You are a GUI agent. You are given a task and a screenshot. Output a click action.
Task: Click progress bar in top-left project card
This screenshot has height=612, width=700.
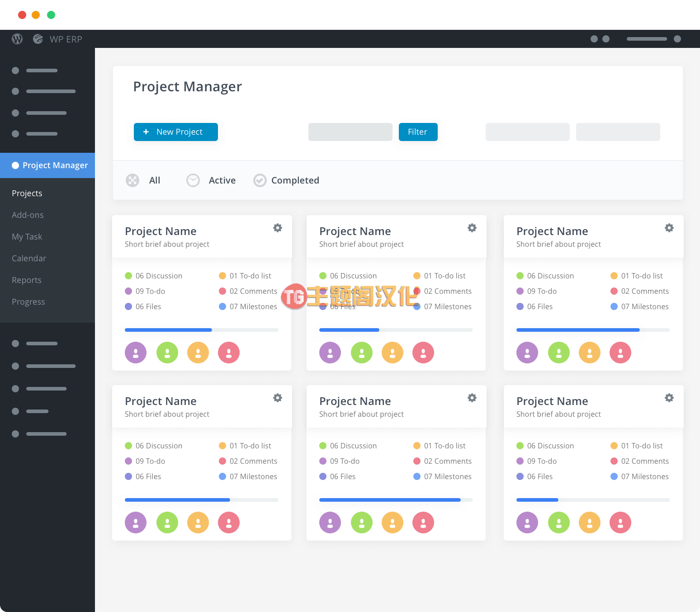[x=202, y=330]
